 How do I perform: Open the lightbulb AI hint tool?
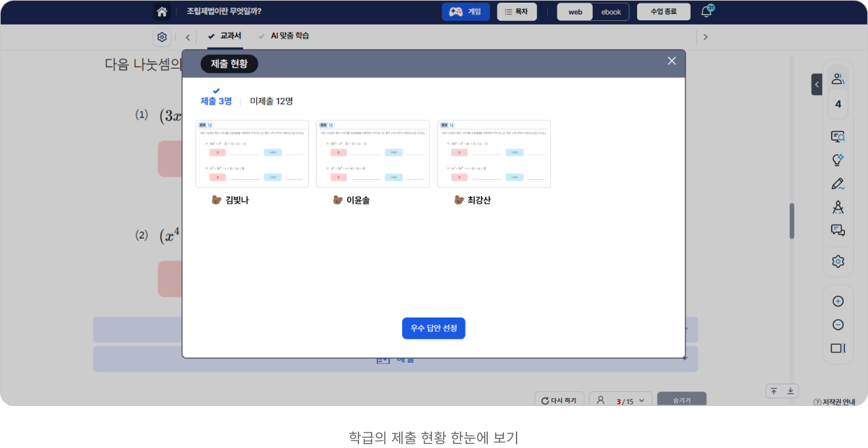(x=837, y=160)
